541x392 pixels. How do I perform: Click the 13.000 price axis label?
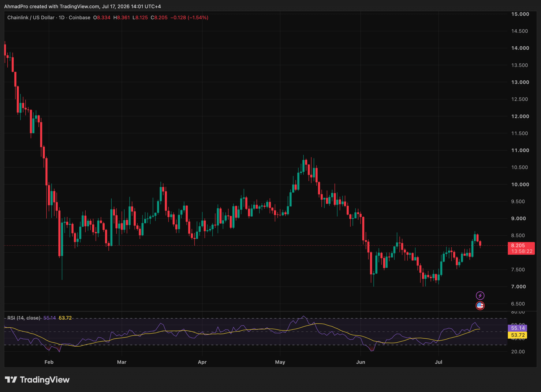pyautogui.click(x=520, y=82)
